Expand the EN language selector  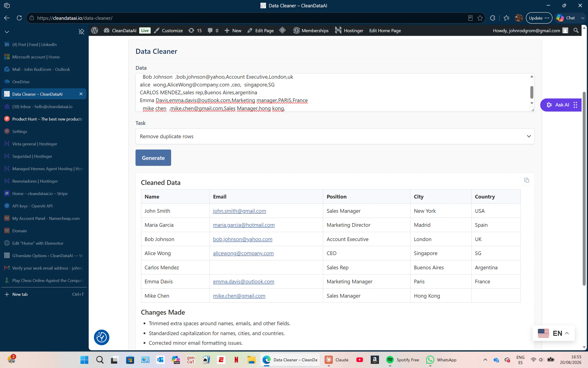click(554, 333)
